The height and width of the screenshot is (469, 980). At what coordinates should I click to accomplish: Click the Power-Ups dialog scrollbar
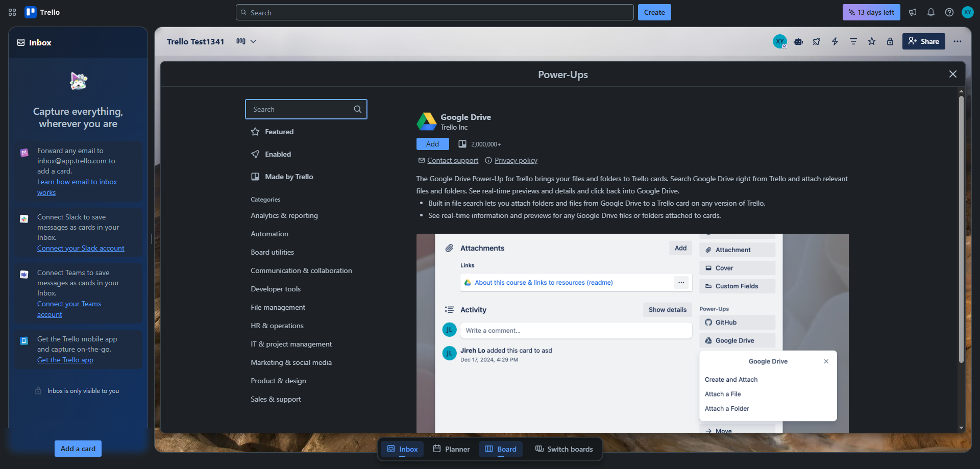pos(961,230)
